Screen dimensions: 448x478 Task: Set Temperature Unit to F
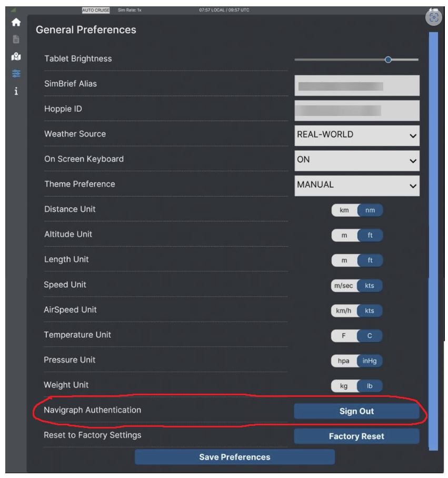pyautogui.click(x=344, y=336)
